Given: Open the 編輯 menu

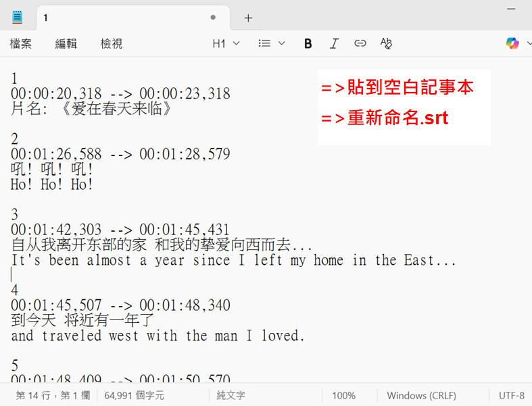Looking at the screenshot, I should tap(66, 44).
